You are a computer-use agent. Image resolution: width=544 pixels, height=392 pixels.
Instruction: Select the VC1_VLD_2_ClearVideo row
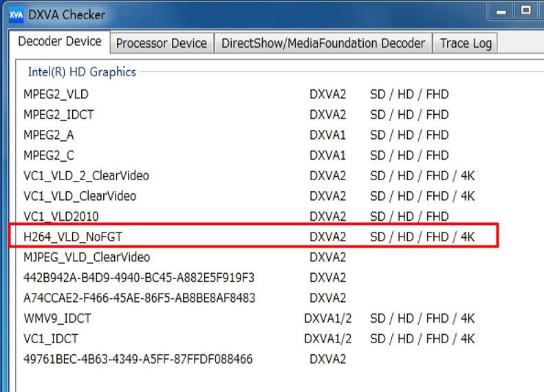[x=86, y=175]
